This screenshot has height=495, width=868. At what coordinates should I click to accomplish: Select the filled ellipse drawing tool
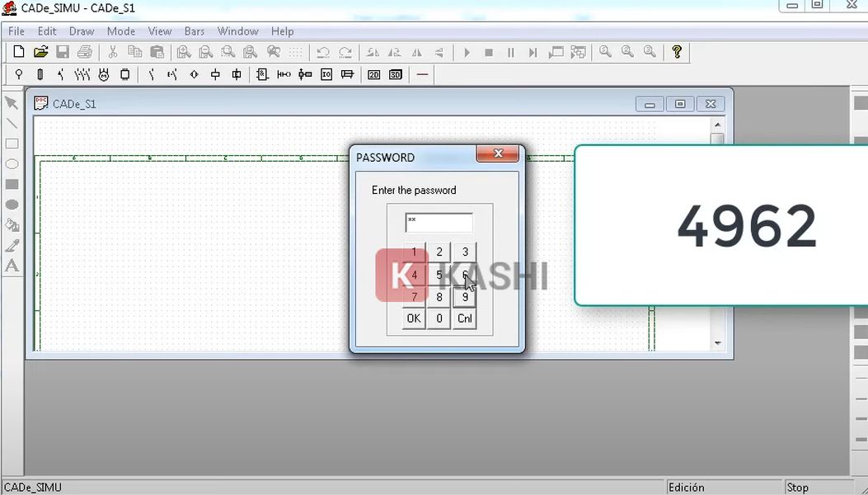[12, 205]
